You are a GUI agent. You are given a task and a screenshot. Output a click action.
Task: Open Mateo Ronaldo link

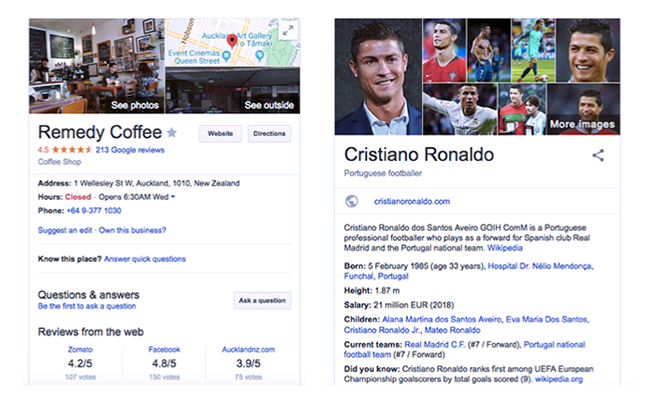click(452, 330)
